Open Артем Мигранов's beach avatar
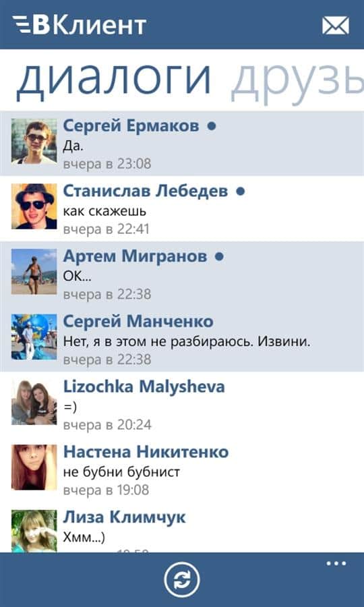Image resolution: width=364 pixels, height=607 pixels. 34,272
